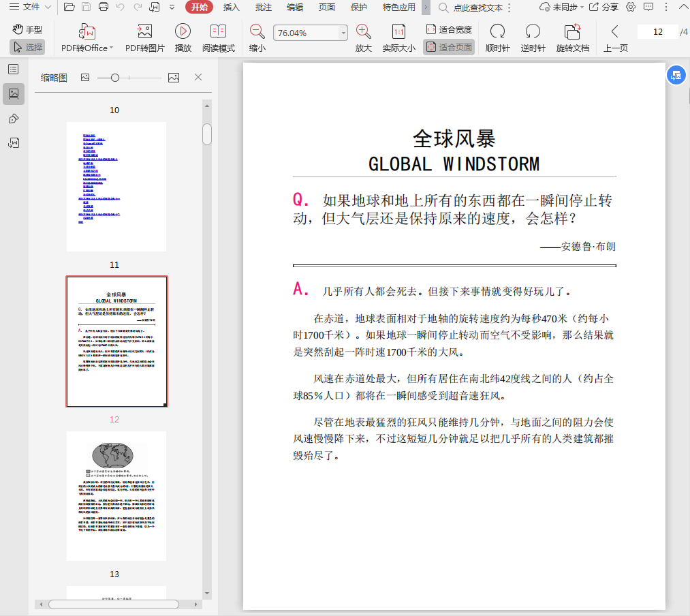
Task: Start slideshow with the 播放 icon
Action: click(x=183, y=32)
